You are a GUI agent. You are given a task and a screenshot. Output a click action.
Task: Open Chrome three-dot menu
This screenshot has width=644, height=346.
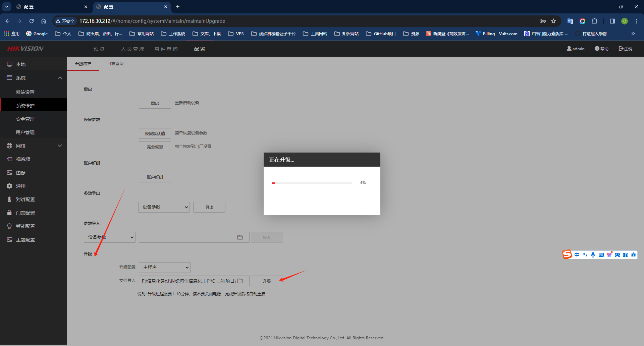(x=637, y=21)
